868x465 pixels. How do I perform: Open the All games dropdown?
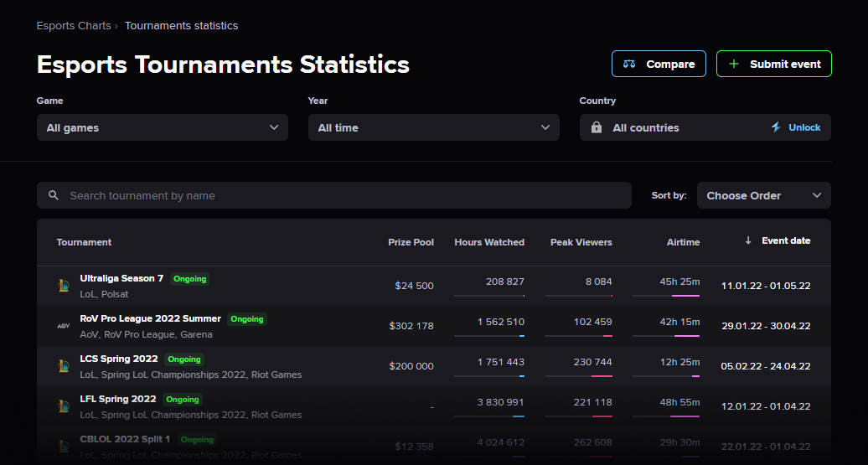(x=162, y=127)
